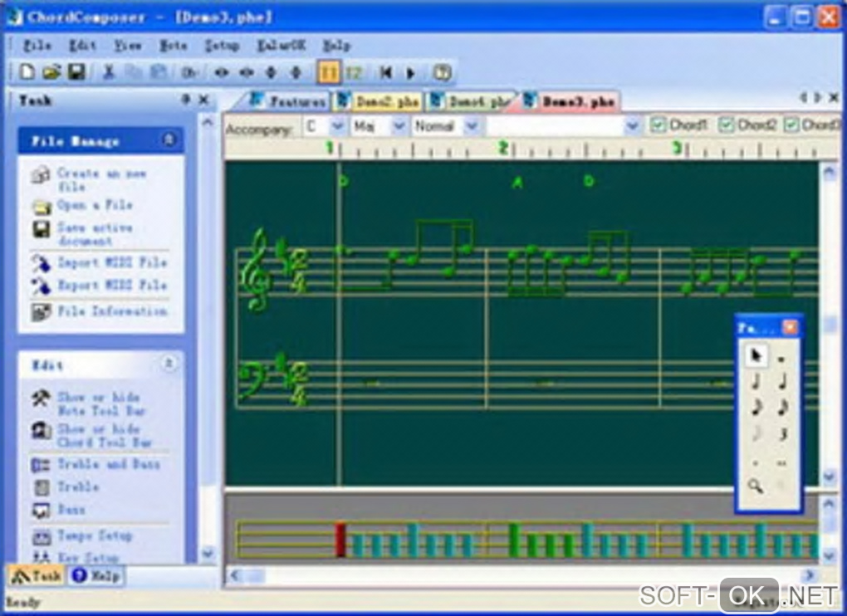Open the Edit menu

(x=82, y=46)
